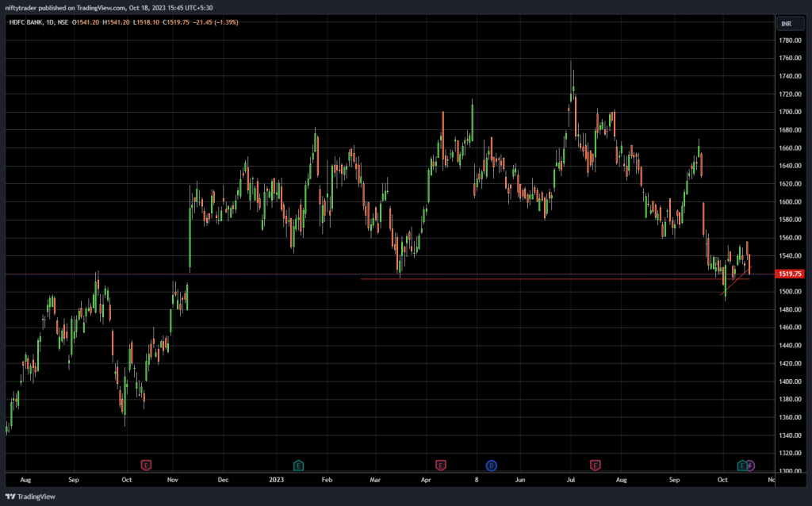Click the 1360.00 price axis label
Image resolution: width=812 pixels, height=506 pixels.
[x=791, y=417]
